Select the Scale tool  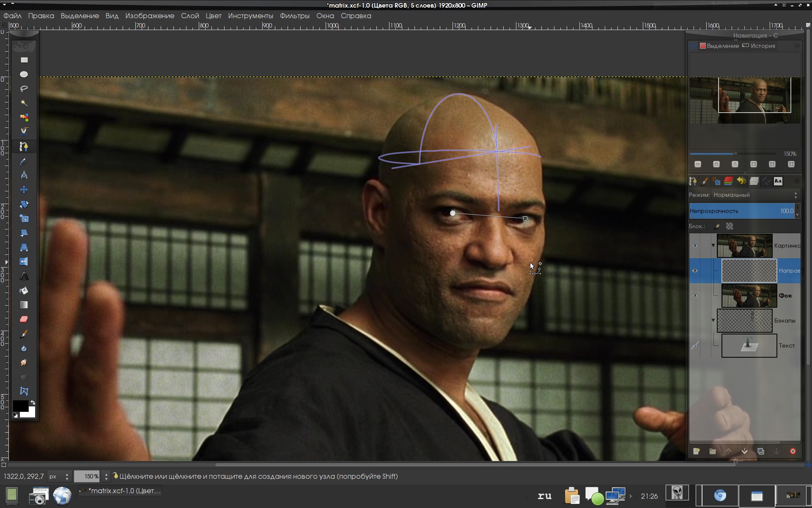[x=24, y=219]
